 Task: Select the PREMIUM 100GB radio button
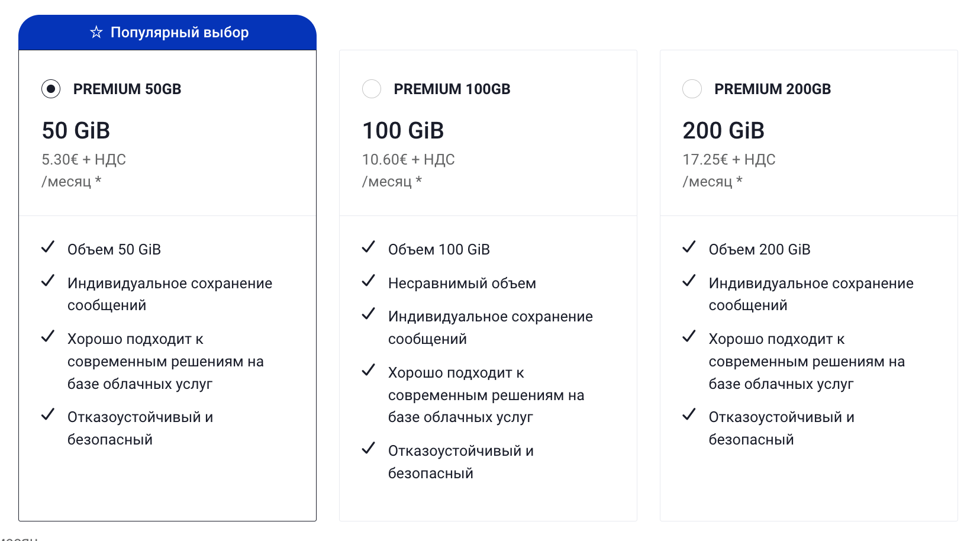(372, 89)
